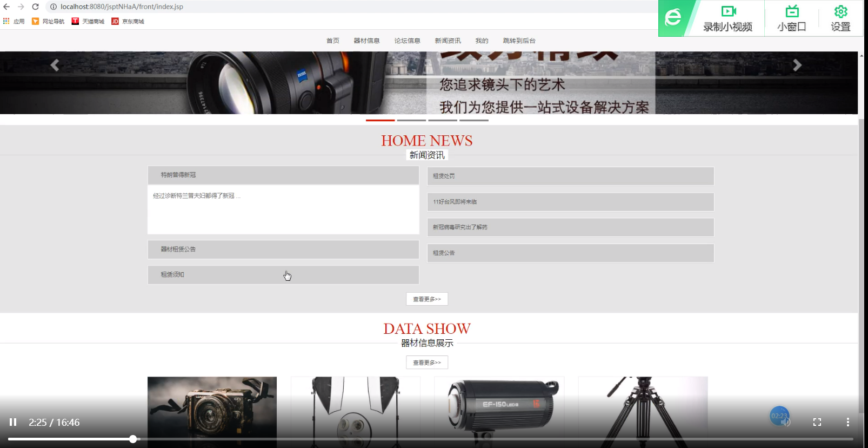Expand the 租赁须知 news item

tap(283, 275)
